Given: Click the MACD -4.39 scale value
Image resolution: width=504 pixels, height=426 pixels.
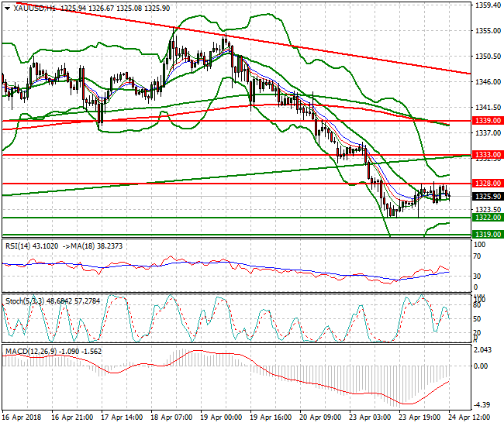Looking at the screenshot, I should pyautogui.click(x=482, y=405).
